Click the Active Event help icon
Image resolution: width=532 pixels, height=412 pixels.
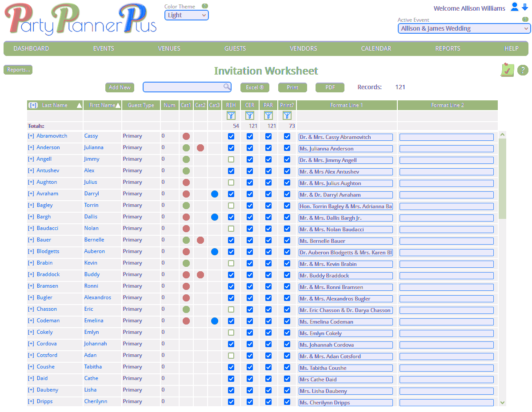(x=525, y=20)
